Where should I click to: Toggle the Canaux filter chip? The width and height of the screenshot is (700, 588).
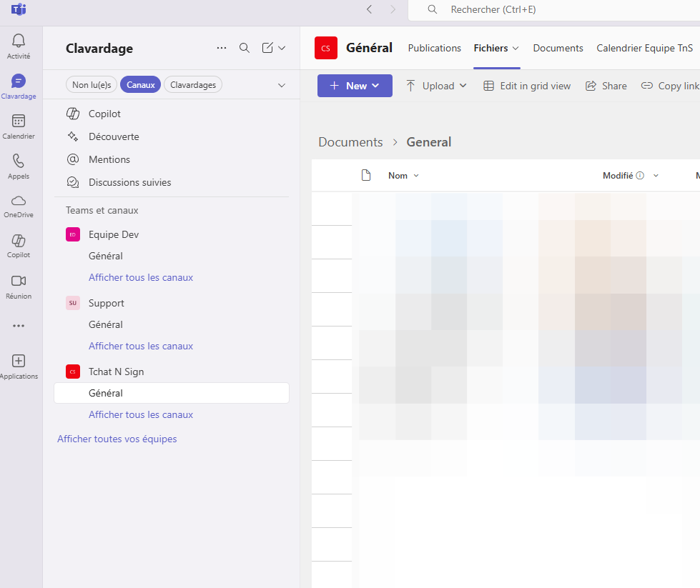click(x=141, y=85)
